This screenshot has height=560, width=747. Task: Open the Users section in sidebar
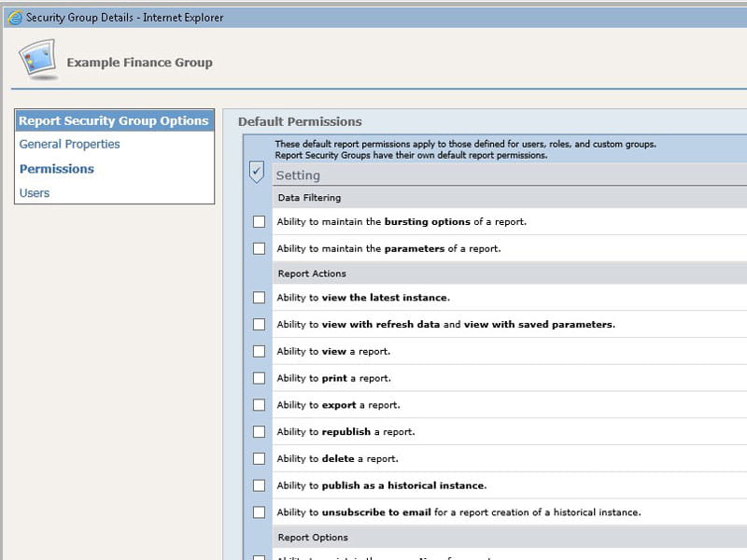(35, 193)
